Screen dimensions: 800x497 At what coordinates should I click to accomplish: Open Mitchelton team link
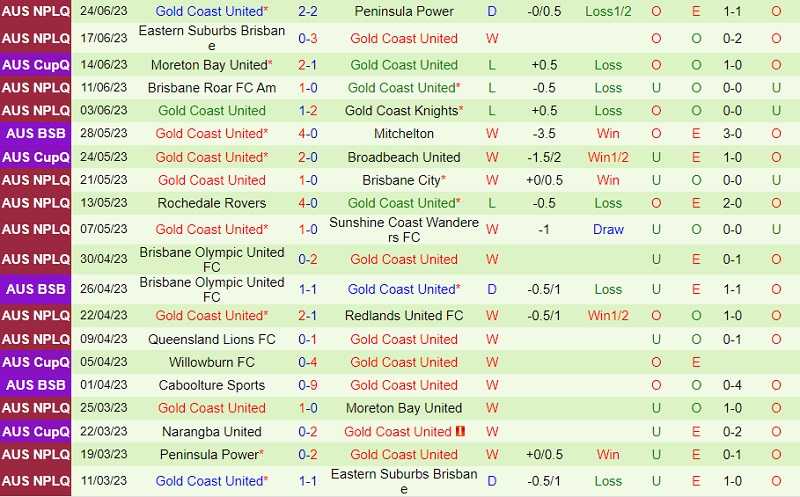pos(404,133)
